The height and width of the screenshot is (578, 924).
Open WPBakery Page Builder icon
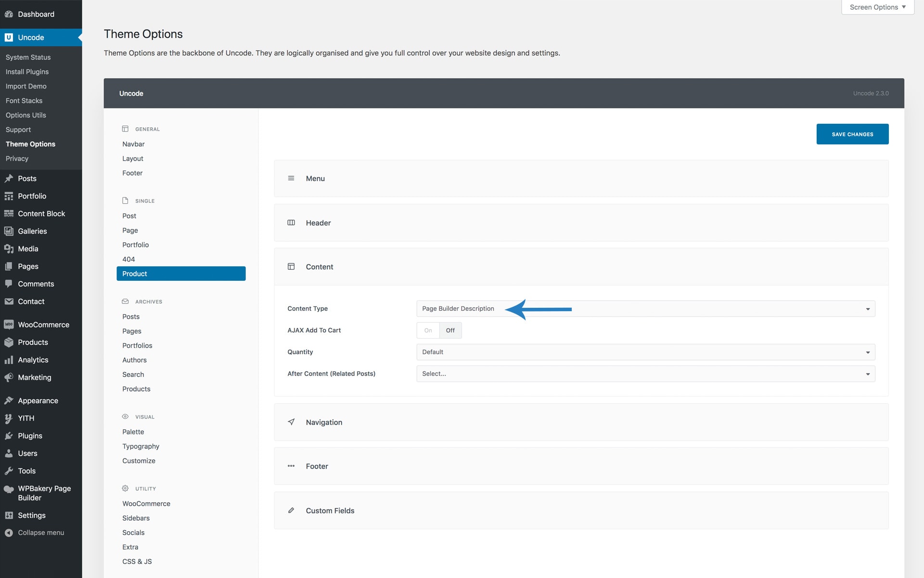tap(9, 489)
